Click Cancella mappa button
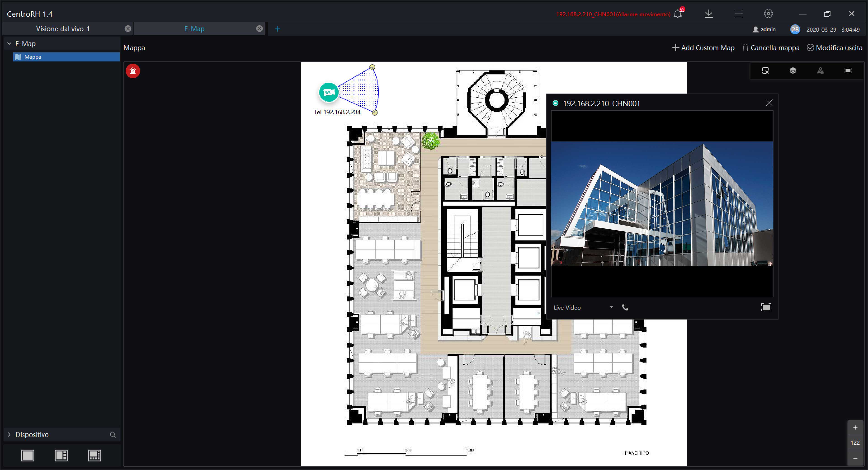 pos(771,48)
